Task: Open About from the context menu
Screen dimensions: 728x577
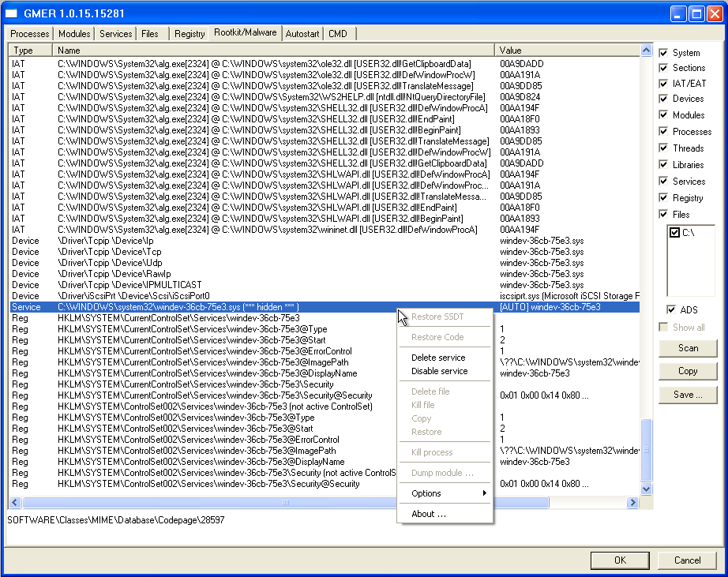Action: click(x=428, y=514)
